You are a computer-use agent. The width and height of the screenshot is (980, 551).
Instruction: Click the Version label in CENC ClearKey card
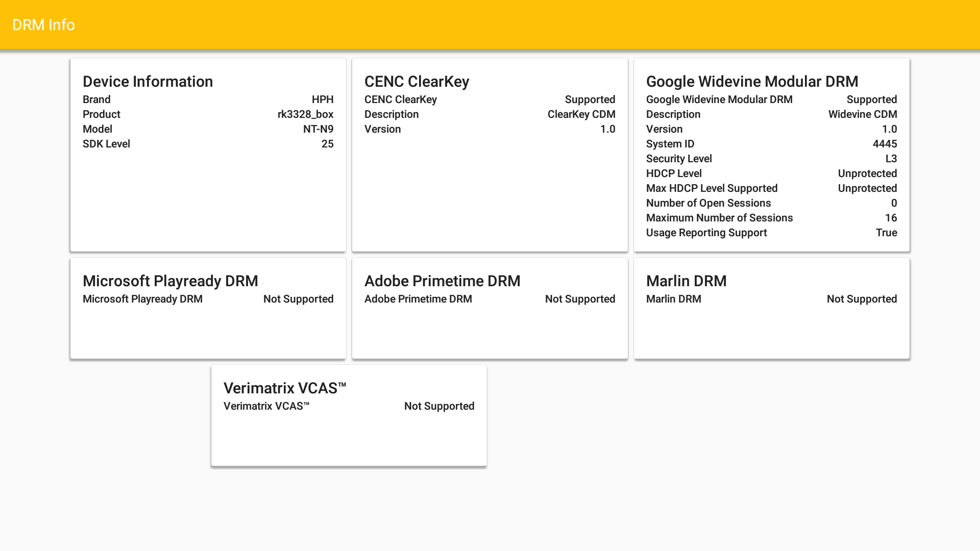click(x=382, y=129)
